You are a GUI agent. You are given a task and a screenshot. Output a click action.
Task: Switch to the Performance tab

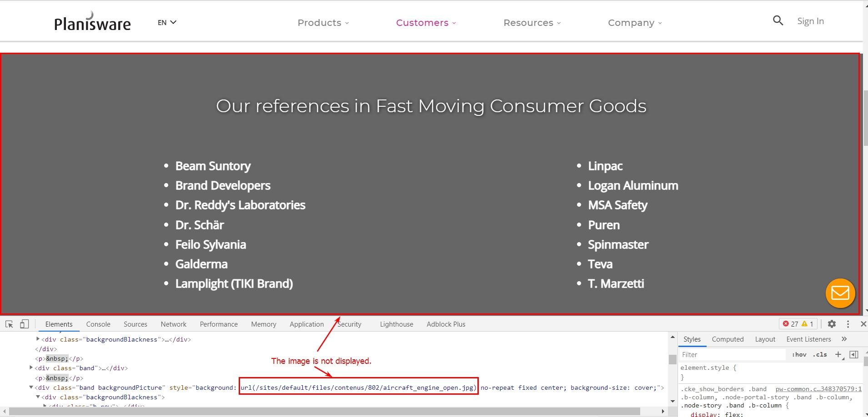tap(219, 324)
